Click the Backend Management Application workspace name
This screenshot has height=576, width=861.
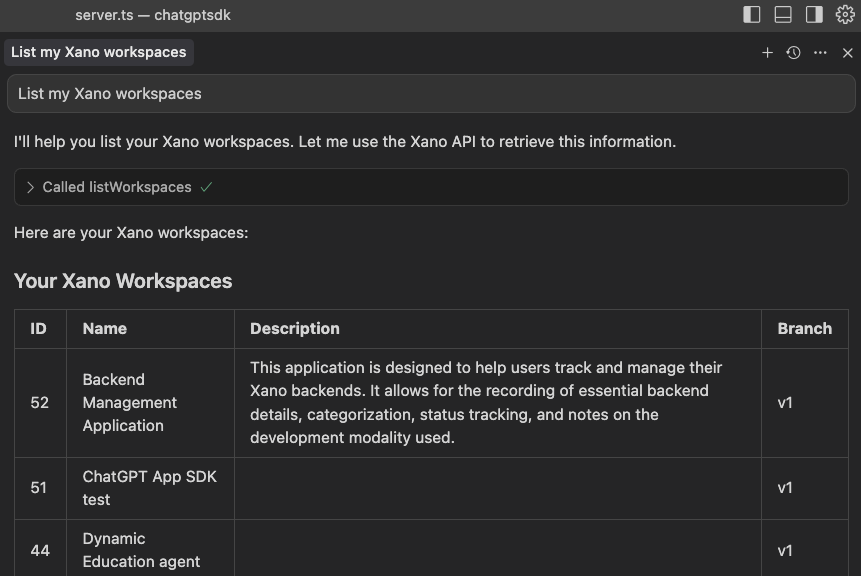point(129,403)
